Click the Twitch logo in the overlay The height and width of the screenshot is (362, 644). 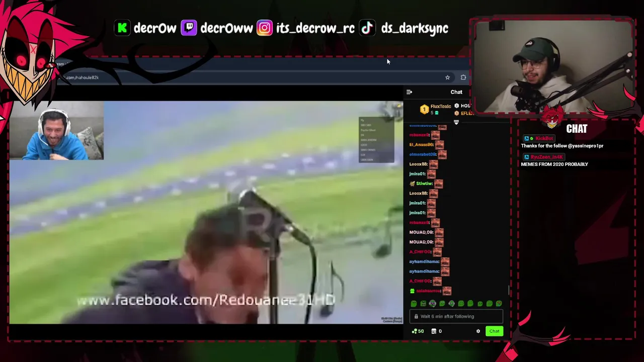tap(189, 28)
